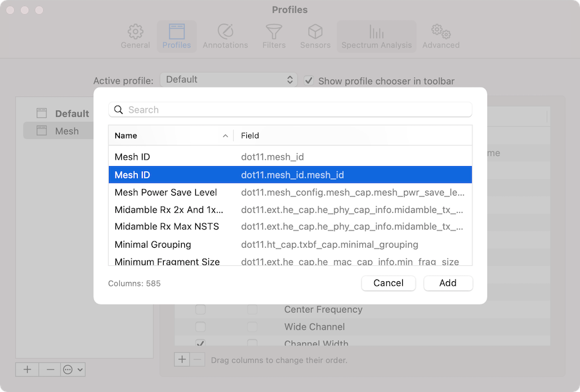Open the Annotations pane
The width and height of the screenshot is (580, 392).
pyautogui.click(x=225, y=35)
